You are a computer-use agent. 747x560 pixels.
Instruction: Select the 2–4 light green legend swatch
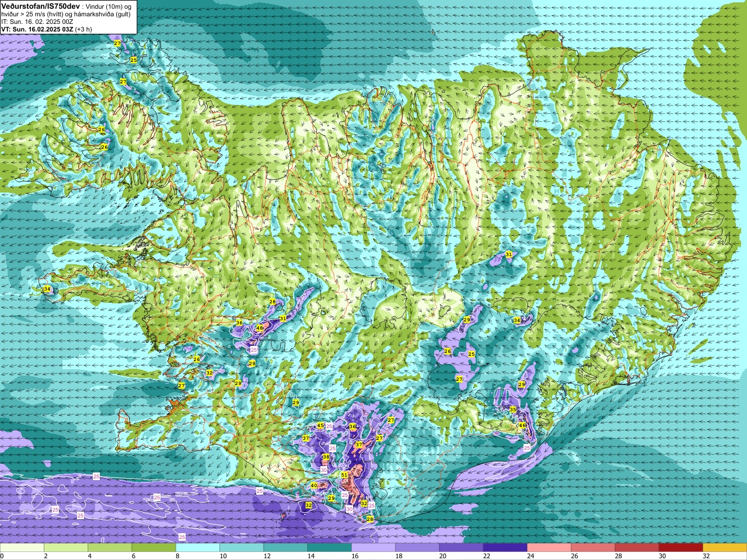66,548
